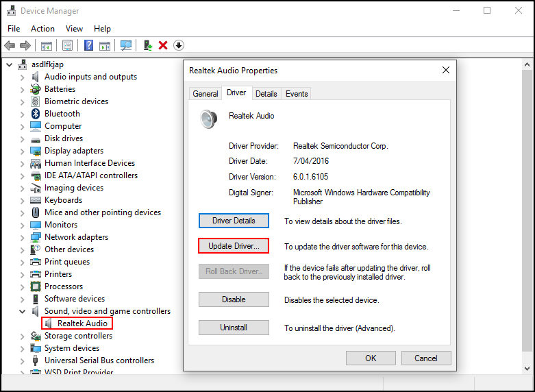Click the Forward arrow toolbar icon
535x392 pixels.
coord(25,45)
